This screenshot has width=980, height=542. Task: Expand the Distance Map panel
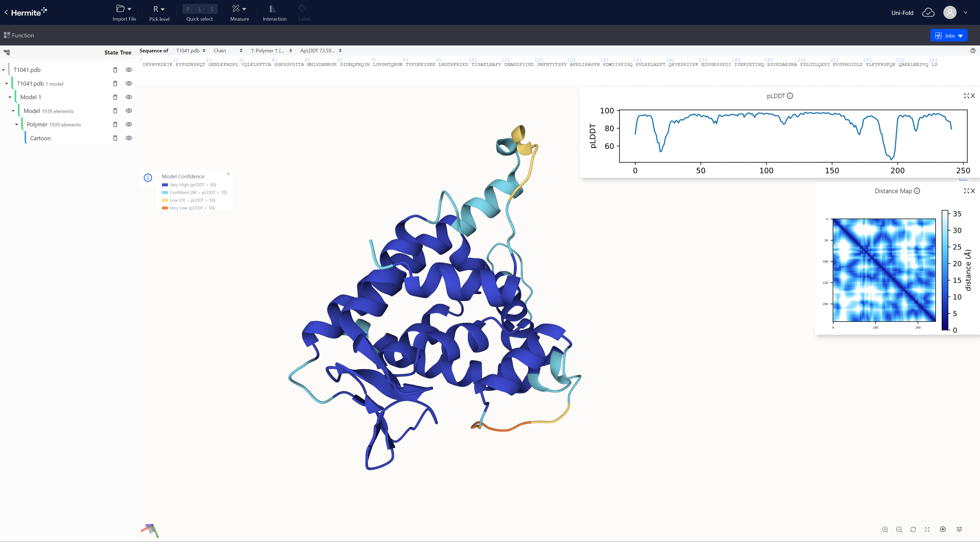(x=966, y=191)
